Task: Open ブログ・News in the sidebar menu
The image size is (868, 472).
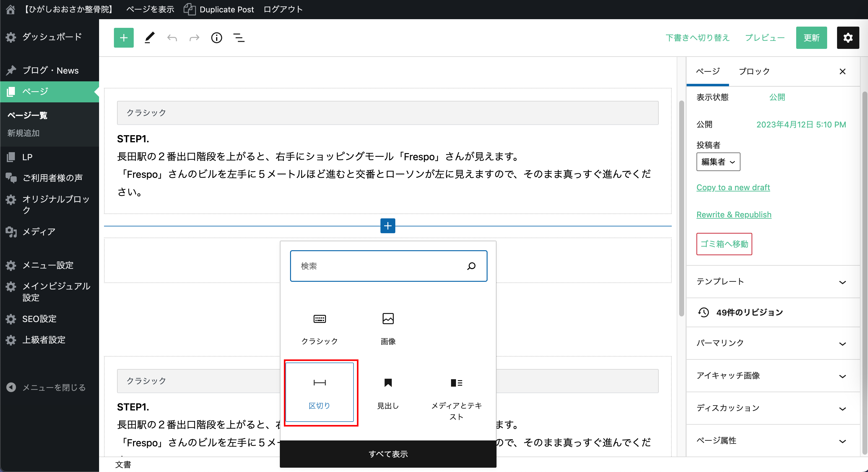Action: [x=50, y=70]
